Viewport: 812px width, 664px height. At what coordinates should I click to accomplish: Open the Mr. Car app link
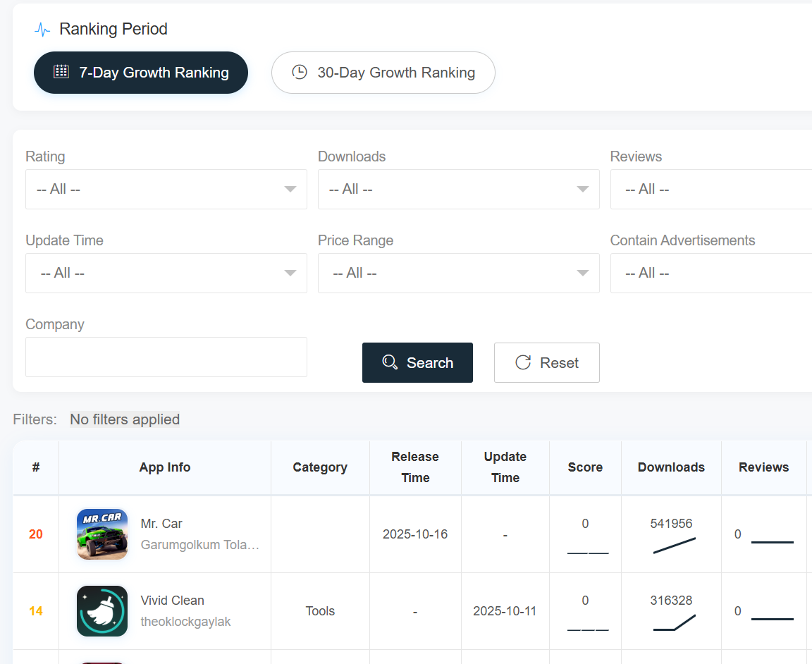click(161, 524)
